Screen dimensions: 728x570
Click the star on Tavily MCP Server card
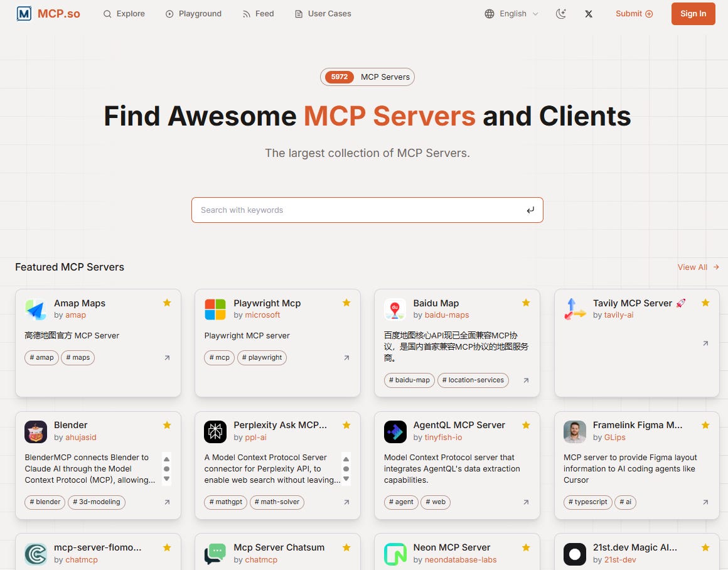pyautogui.click(x=705, y=303)
